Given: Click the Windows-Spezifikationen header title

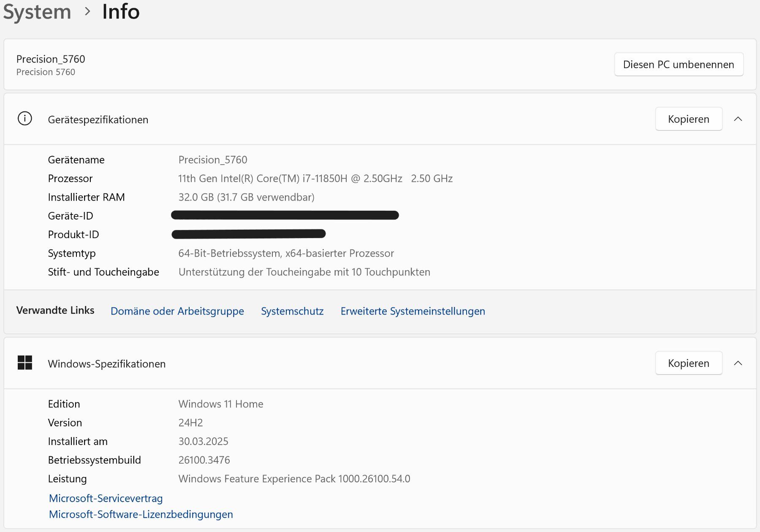Looking at the screenshot, I should (x=107, y=364).
